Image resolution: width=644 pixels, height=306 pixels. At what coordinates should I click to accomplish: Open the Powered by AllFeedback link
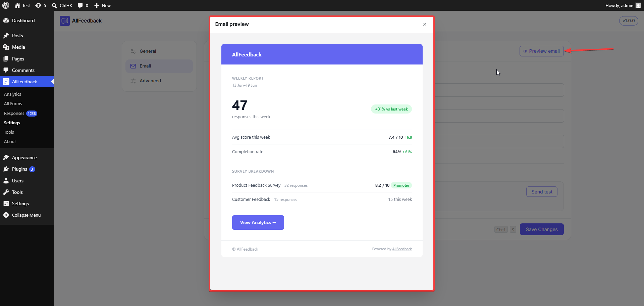(402, 249)
